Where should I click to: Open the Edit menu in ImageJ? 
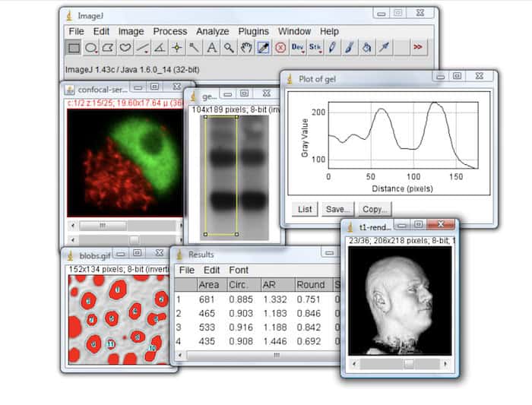tap(101, 32)
